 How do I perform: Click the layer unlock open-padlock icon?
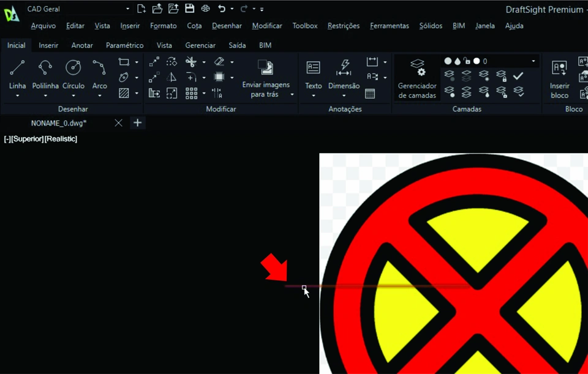[x=502, y=91]
